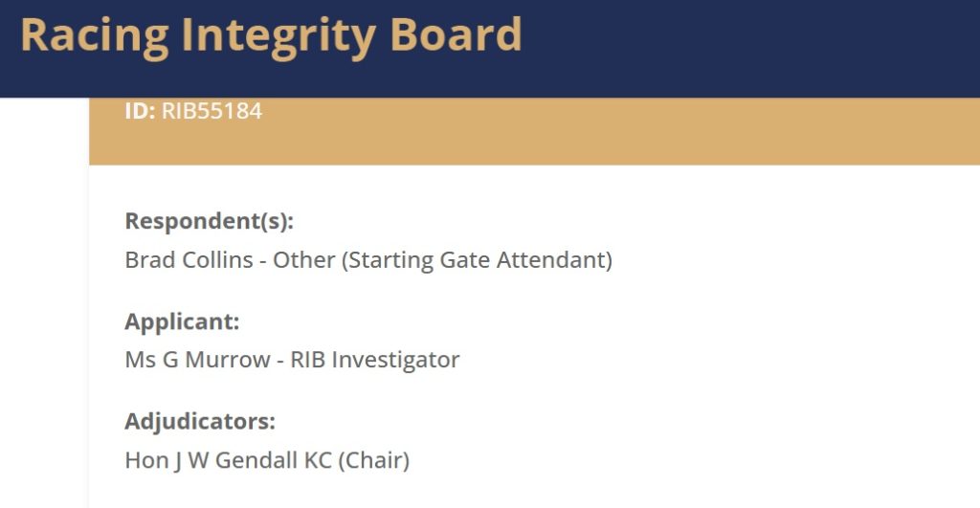Click the text "(Starting Gate Attendant)"

[x=477, y=260]
